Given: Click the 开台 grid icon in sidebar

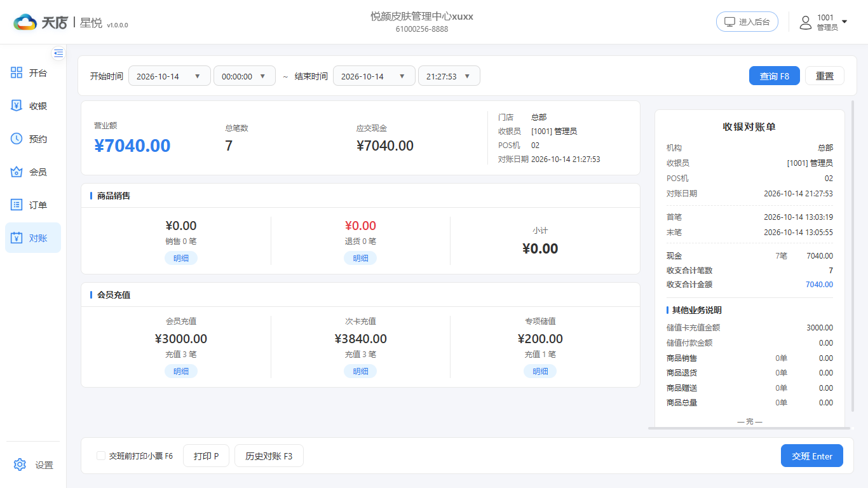Looking at the screenshot, I should pos(17,73).
